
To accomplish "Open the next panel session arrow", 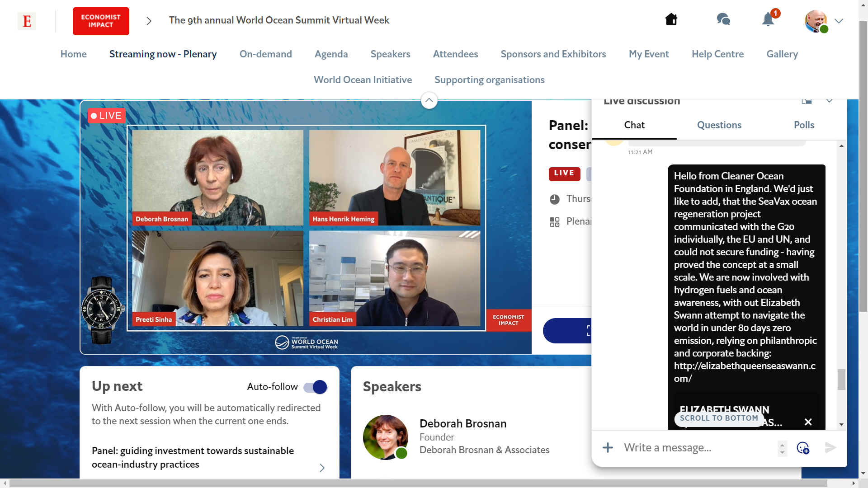I will tap(322, 468).
